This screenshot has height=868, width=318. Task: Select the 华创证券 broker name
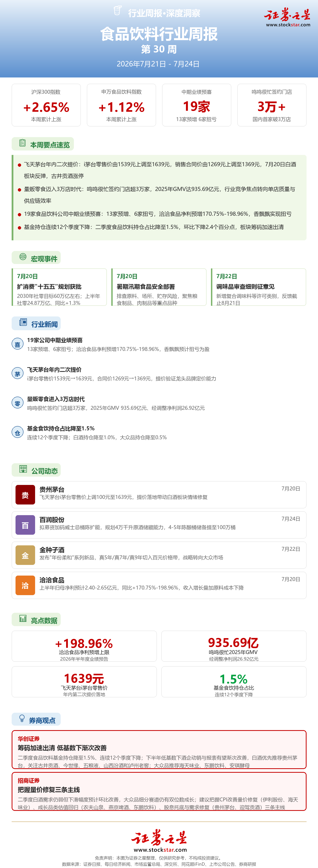click(x=29, y=739)
